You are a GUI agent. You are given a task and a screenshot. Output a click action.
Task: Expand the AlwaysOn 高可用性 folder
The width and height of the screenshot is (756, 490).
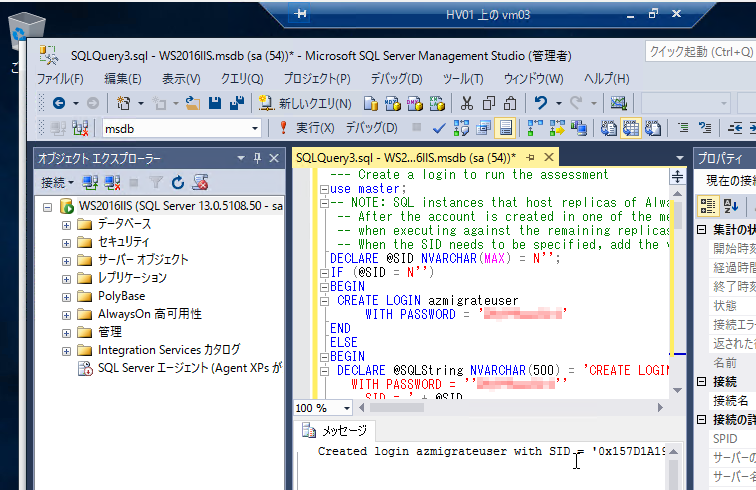pos(67,315)
